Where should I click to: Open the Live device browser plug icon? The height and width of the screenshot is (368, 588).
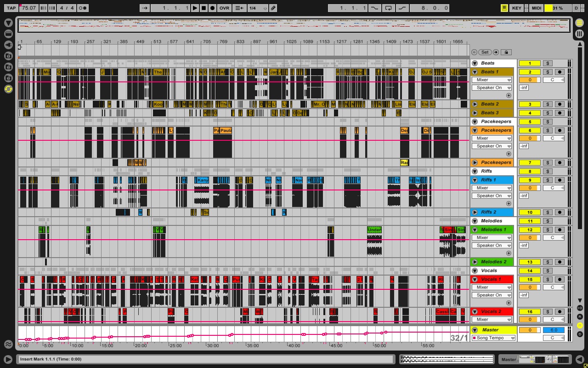(8, 45)
